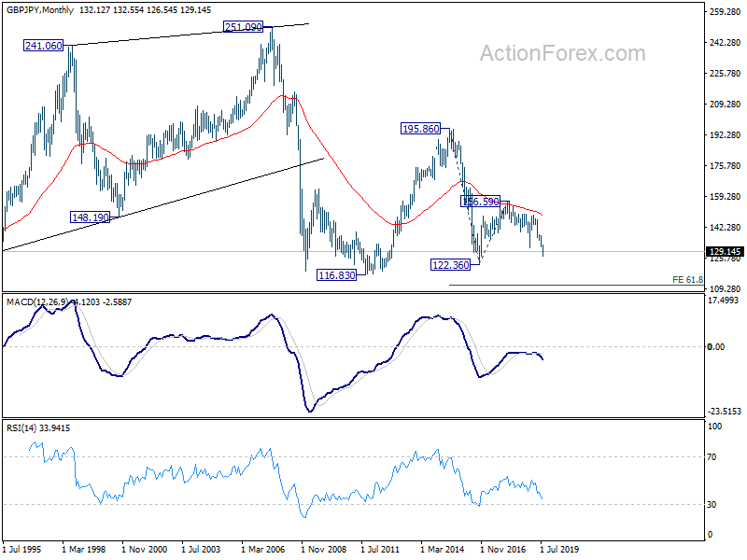Click the GBPJPY,Monthly chart title
This screenshot has width=747, height=560.
pyautogui.click(x=40, y=10)
